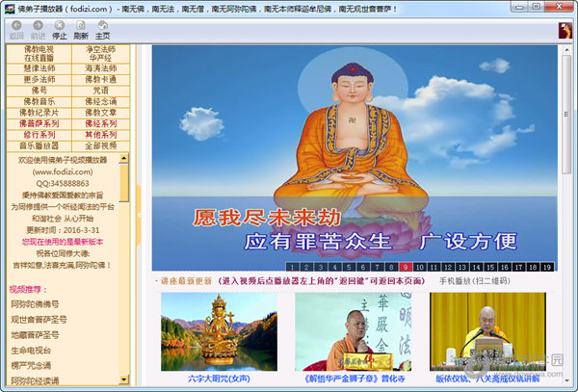578x392 pixels.
Task: Click 视频推荐 section heading text
Action: pos(28,290)
